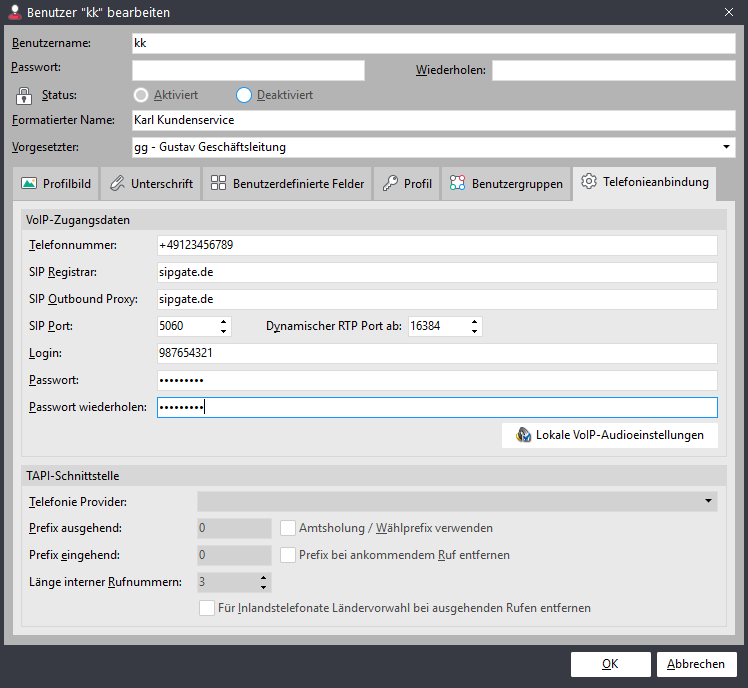Click the TAPI-Schnittstelle section header
This screenshot has height=688, width=748.
374,476
